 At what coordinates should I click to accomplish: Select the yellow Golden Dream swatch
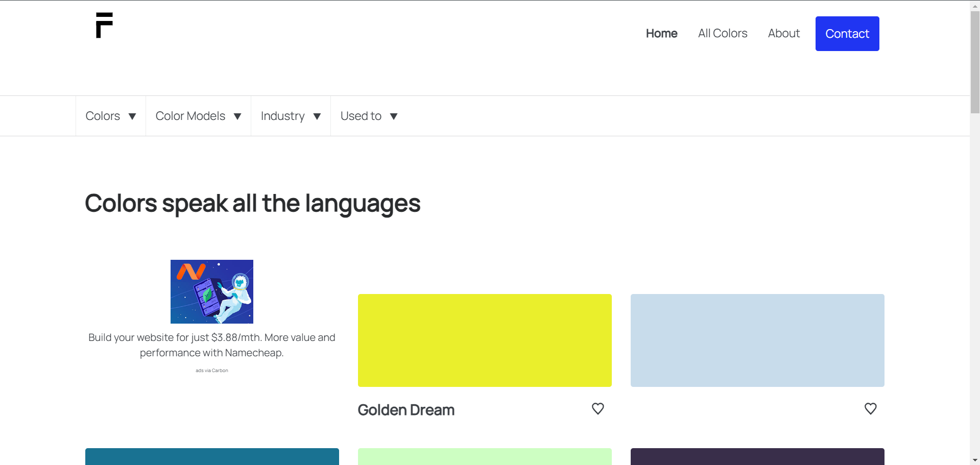[x=485, y=340]
